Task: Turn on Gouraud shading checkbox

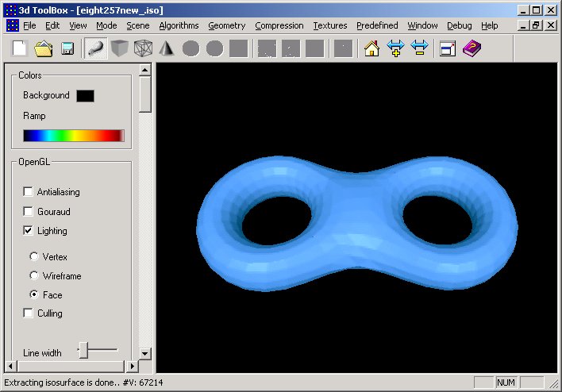Action: click(x=29, y=212)
